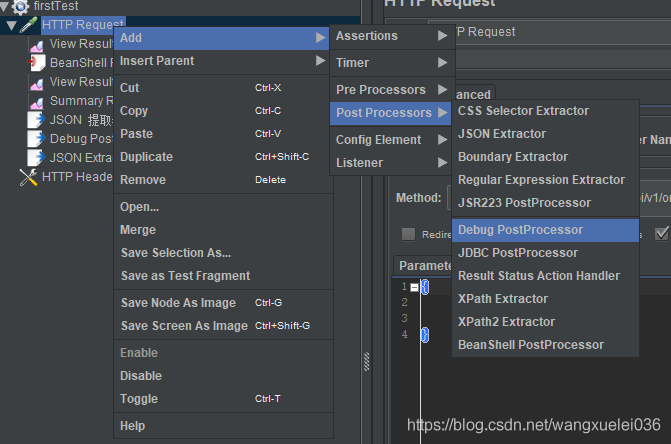Click the firstTest gear icon
This screenshot has width=671, height=444.
[20, 6]
